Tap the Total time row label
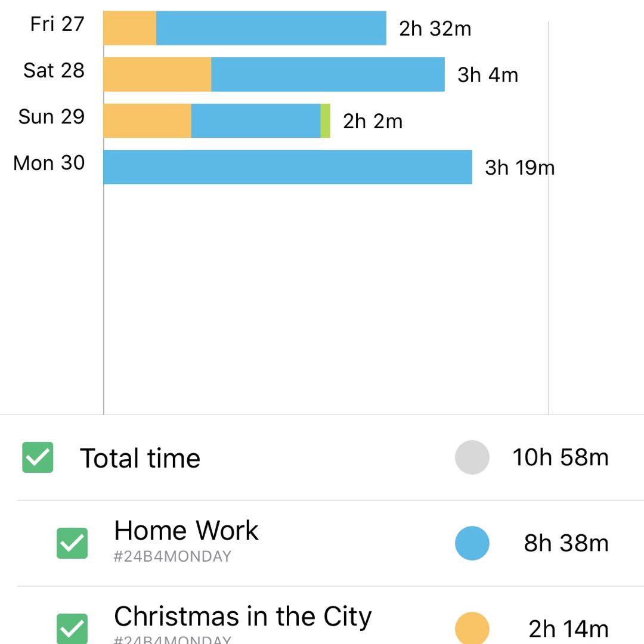 coord(140,458)
